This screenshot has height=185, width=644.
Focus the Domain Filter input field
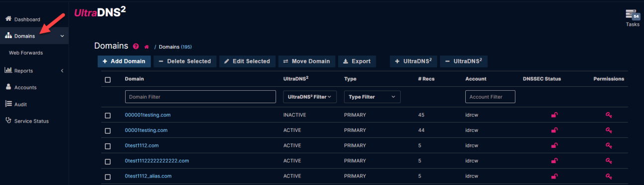coord(200,97)
